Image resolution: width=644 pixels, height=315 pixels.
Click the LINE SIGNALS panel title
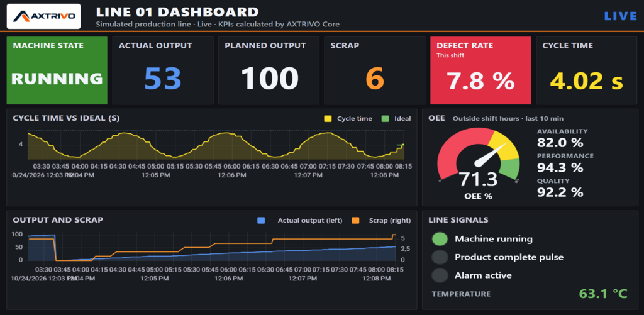pos(458,220)
